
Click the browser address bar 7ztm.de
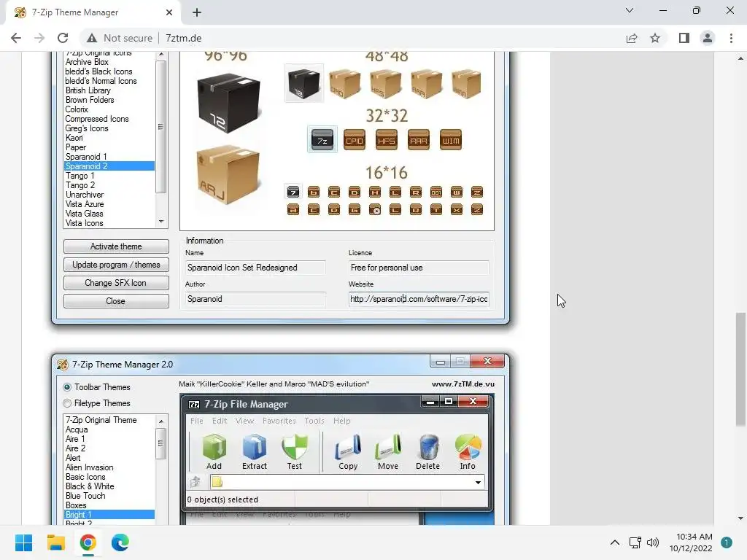[183, 38]
